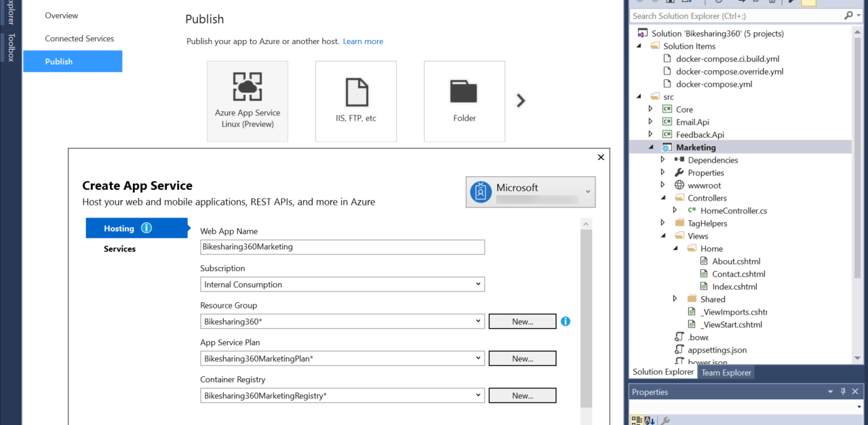The image size is (868, 425).
Task: Sort Properties panel alphabetically
Action: 650,421
